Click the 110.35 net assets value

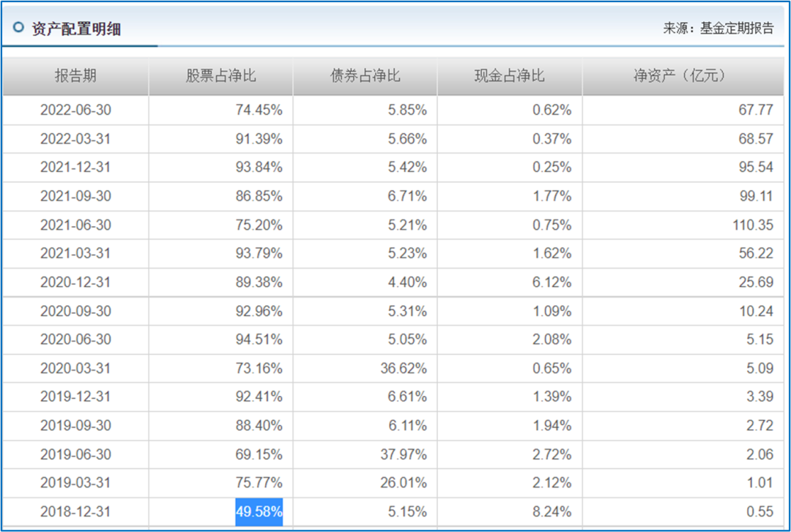753,225
